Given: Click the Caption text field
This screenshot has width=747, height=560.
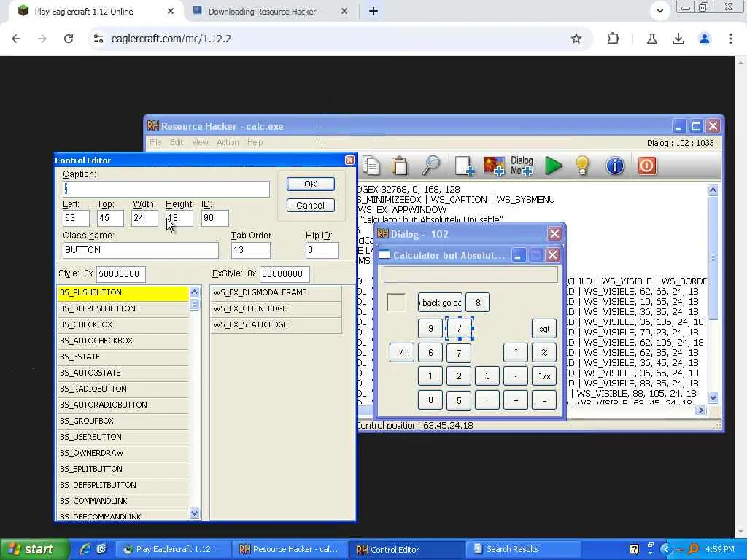Looking at the screenshot, I should pos(166,189).
